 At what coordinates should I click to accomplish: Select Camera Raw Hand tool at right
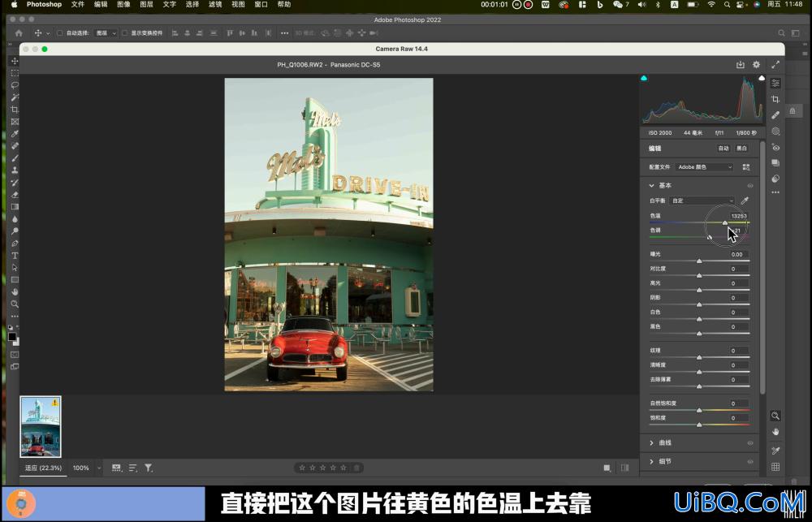(775, 431)
